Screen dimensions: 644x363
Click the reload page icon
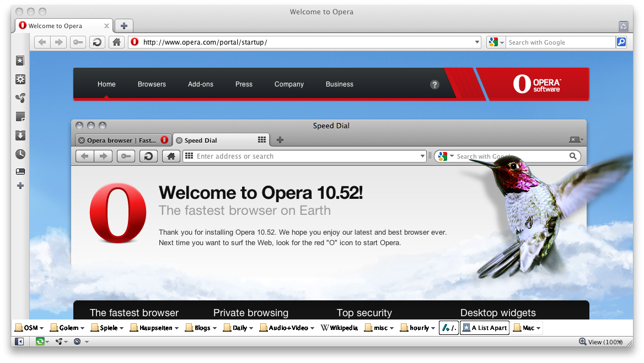tap(97, 42)
